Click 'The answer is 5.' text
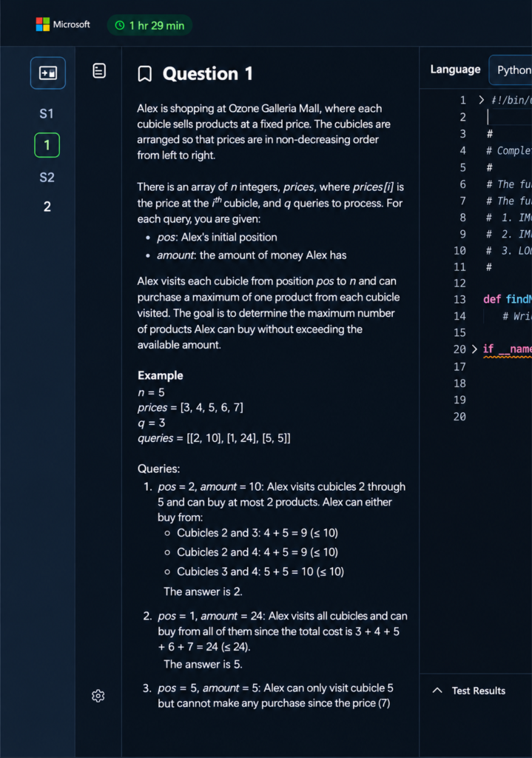 203,664
